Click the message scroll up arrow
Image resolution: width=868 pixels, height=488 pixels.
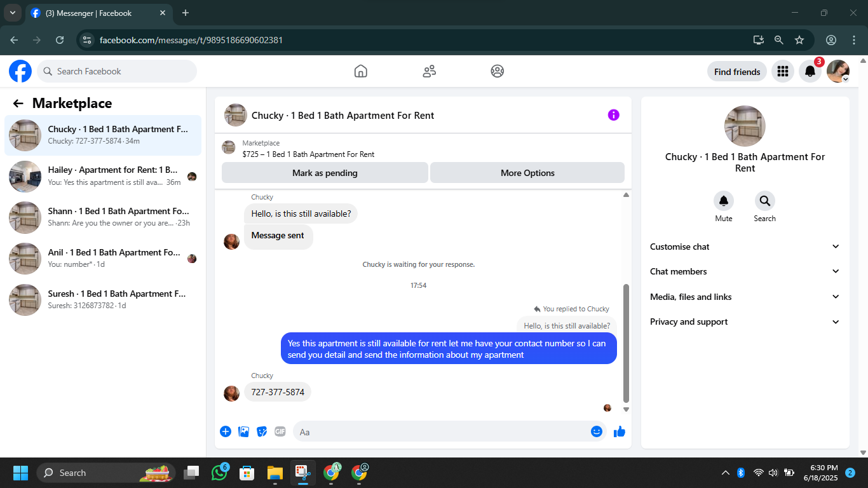tap(626, 195)
